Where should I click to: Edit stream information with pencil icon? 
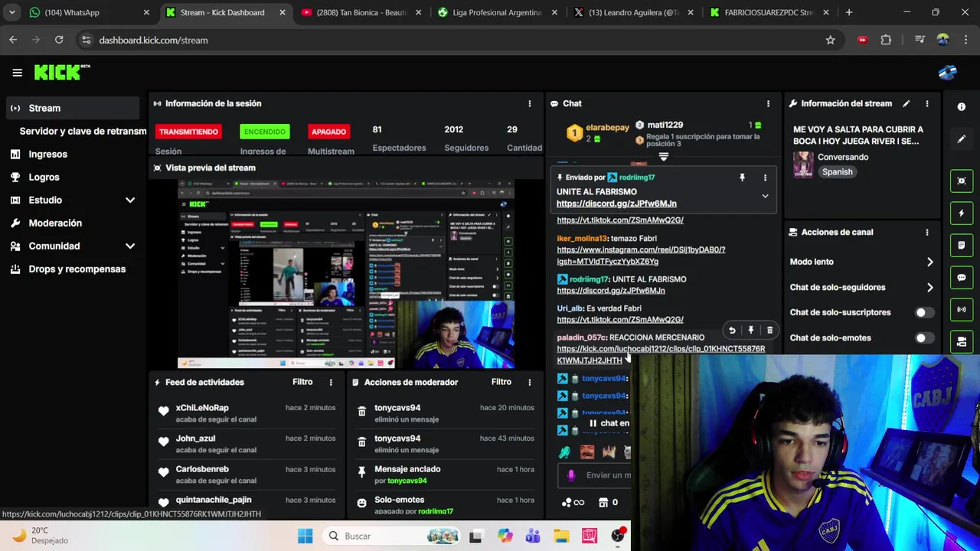(906, 103)
